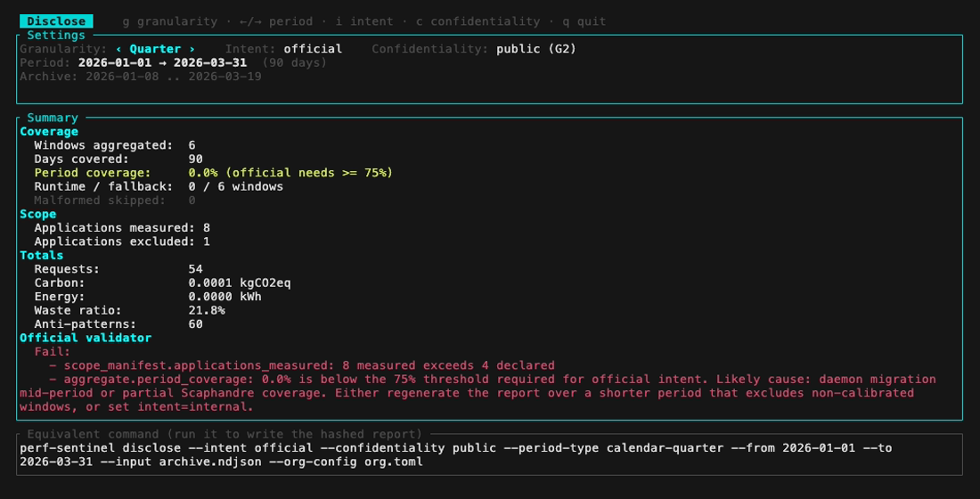
Task: Click the aggregate.period_coverage error message
Action: [x=478, y=393]
